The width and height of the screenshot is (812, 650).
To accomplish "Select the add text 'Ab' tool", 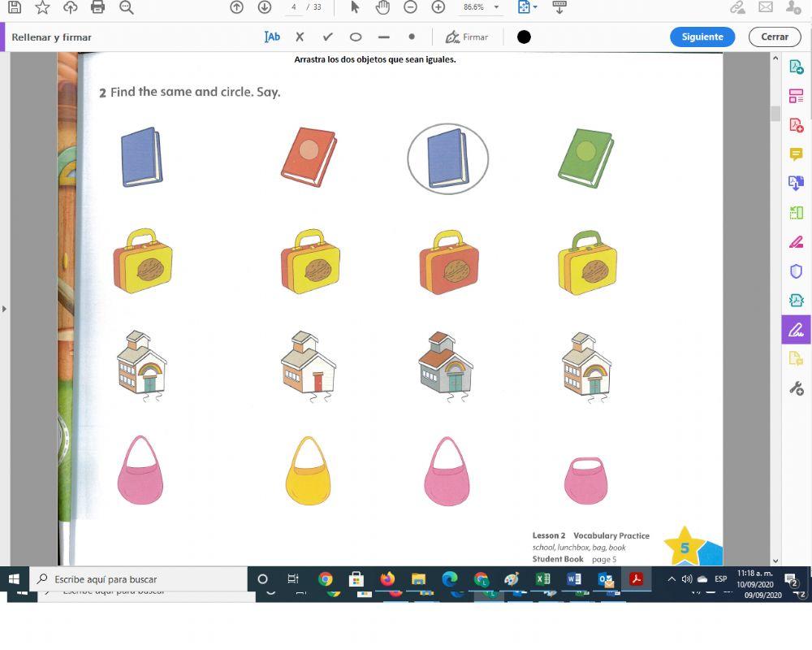I will [272, 37].
